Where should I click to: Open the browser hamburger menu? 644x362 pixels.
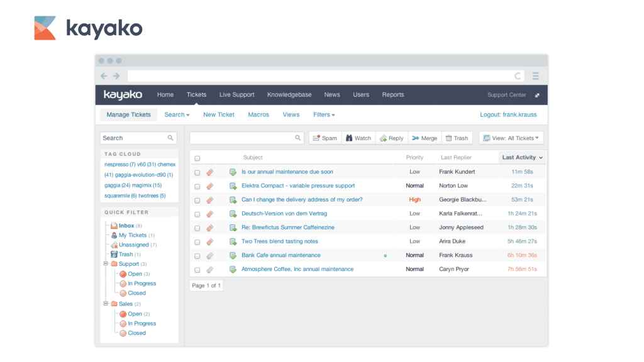[x=536, y=76]
